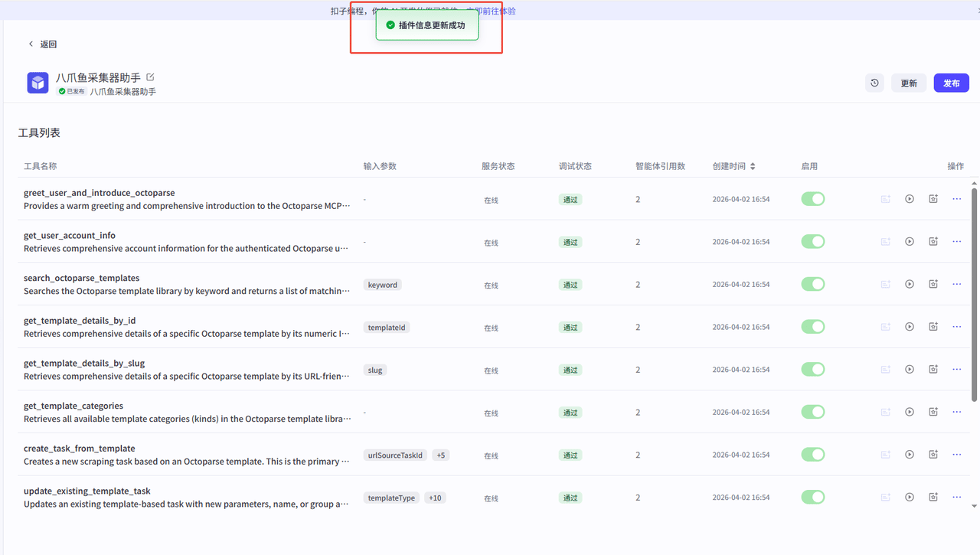Open get_user_account_info tool name
980x555 pixels.
[x=70, y=235]
